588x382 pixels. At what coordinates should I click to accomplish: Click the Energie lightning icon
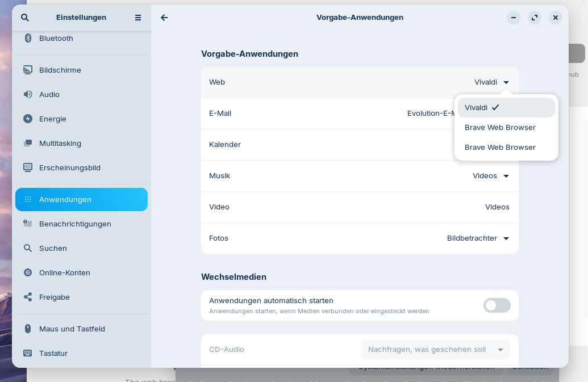point(28,119)
